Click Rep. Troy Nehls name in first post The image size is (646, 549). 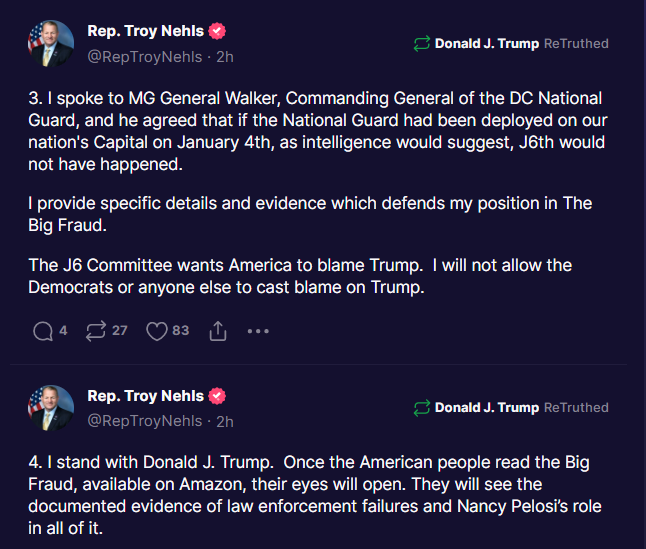tap(145, 32)
